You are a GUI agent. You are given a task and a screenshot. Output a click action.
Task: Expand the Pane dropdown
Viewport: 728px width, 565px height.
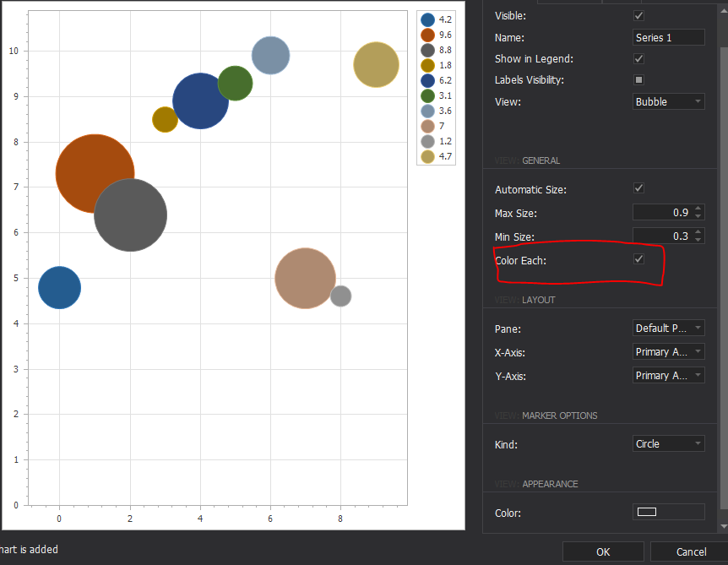(x=669, y=329)
